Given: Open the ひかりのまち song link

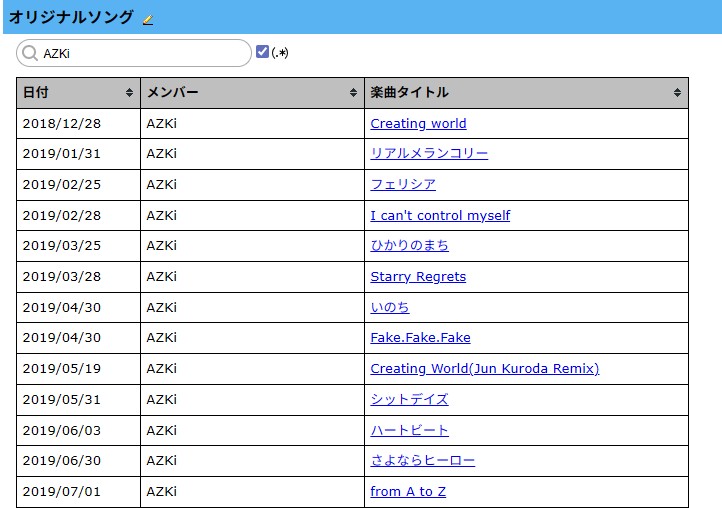Looking at the screenshot, I should pos(409,246).
